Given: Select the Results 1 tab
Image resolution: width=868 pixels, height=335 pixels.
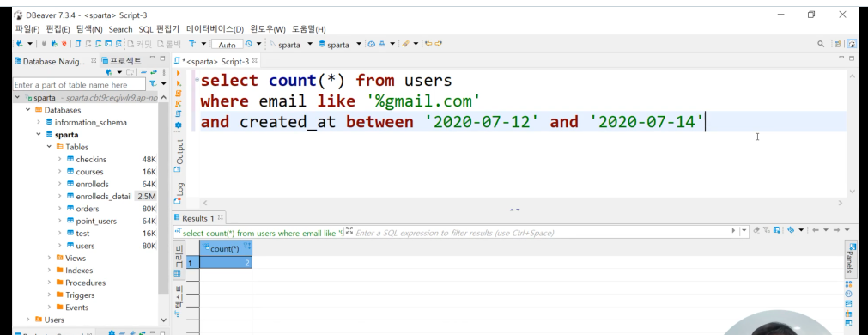Looking at the screenshot, I should point(198,218).
